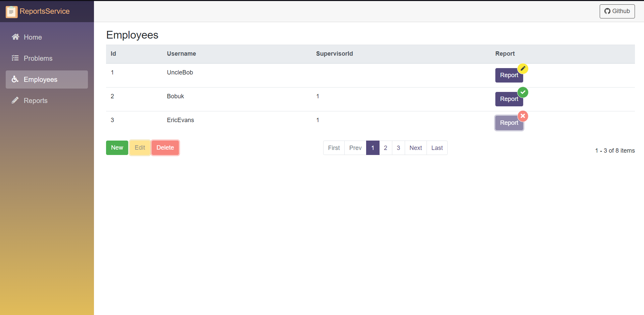Image resolution: width=644 pixels, height=315 pixels.
Task: Click Id cell 3 in EricEvans's row
Action: tap(112, 120)
